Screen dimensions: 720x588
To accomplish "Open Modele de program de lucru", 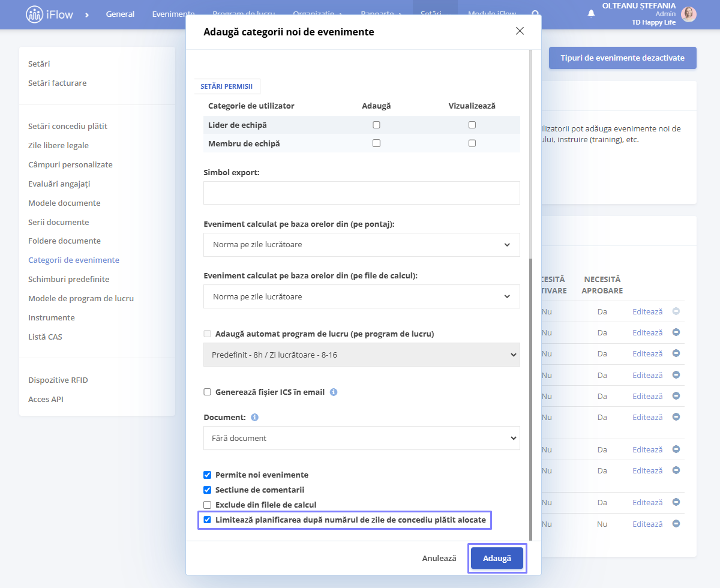I will click(x=81, y=298).
